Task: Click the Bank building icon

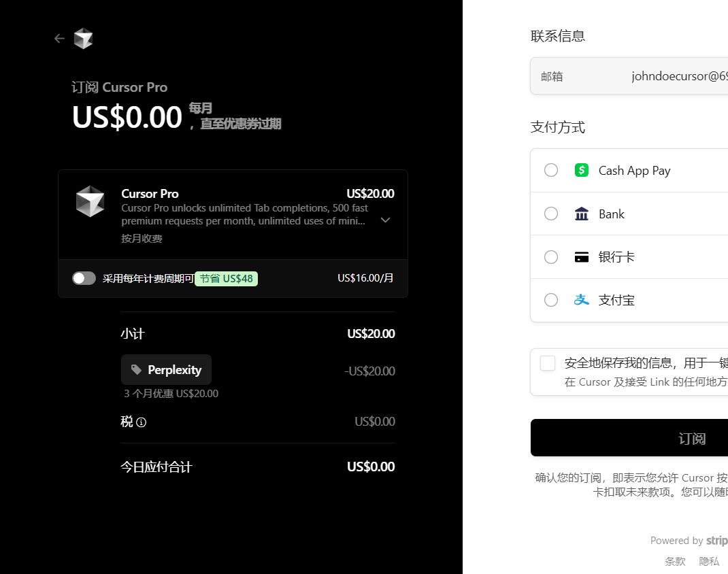Action: click(581, 214)
